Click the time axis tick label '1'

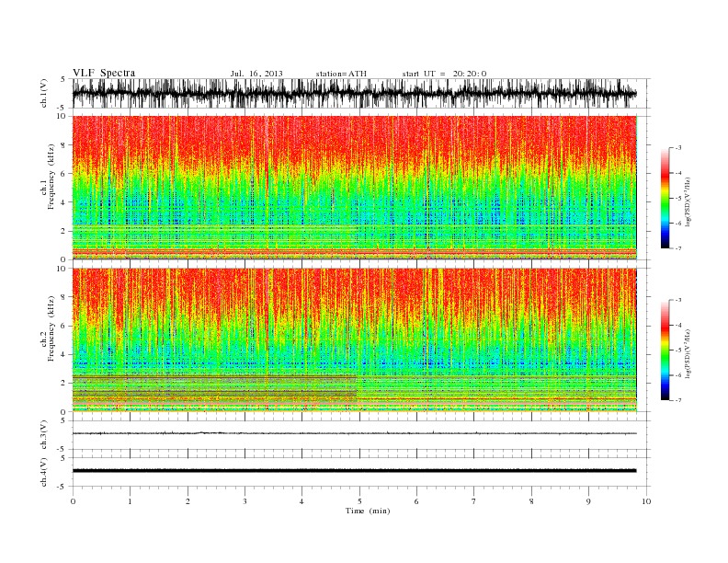coord(130,501)
